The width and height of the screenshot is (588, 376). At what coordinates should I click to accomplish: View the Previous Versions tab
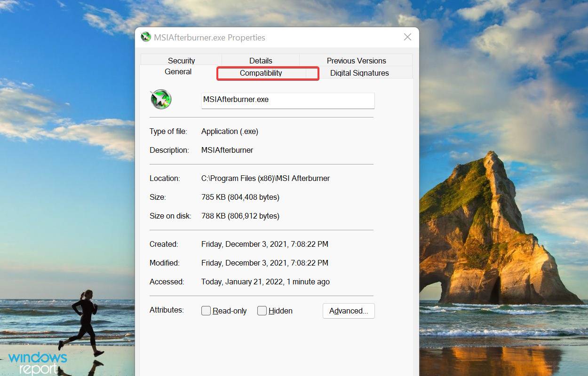click(356, 60)
